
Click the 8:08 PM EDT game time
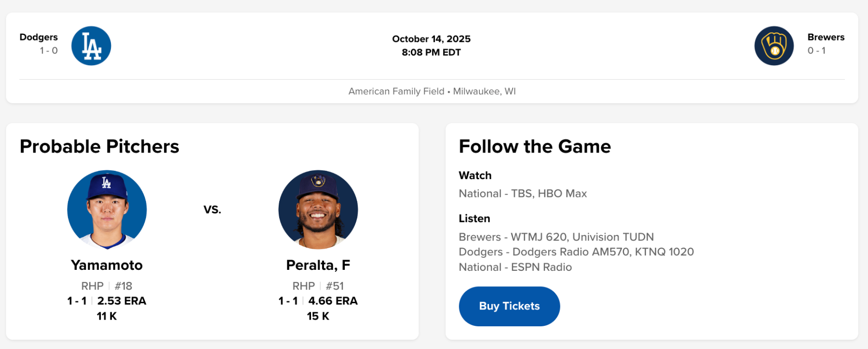coord(431,52)
